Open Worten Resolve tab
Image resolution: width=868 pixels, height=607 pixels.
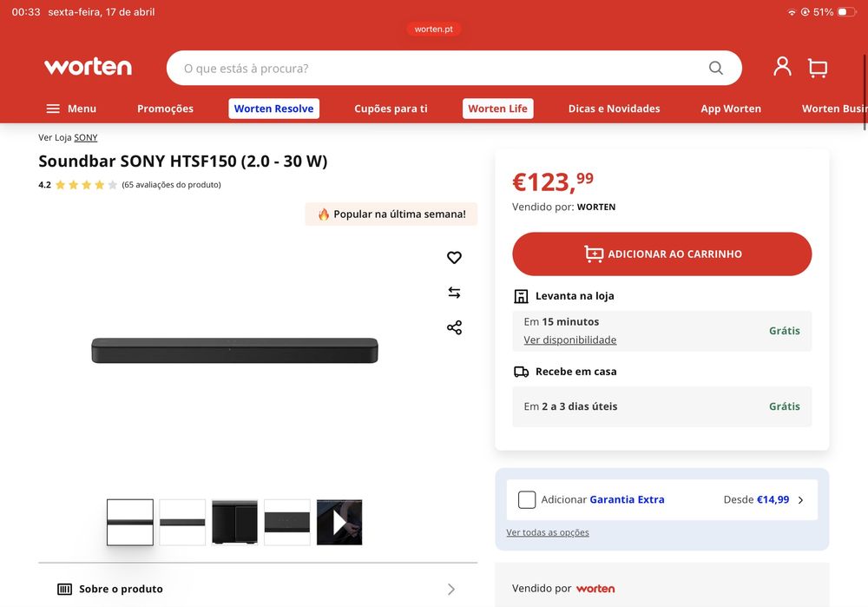(x=273, y=109)
